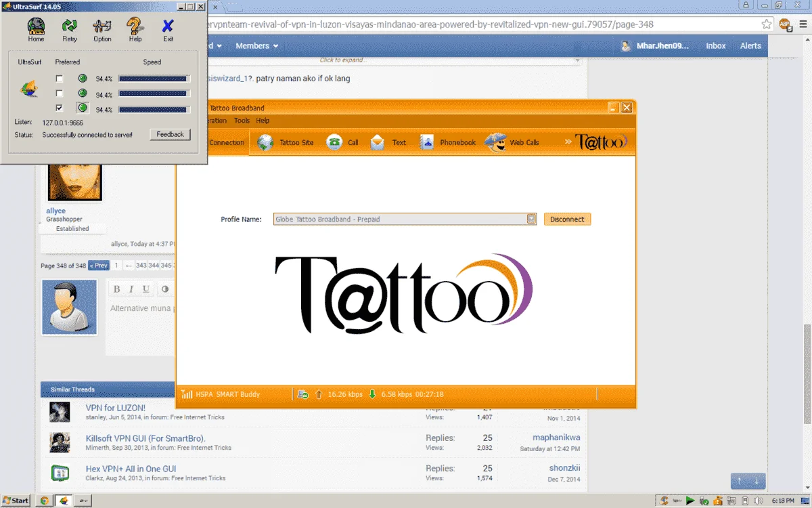Screen dimensions: 812x508
Task: Click the upload arrow icon in status bar
Action: (319, 394)
